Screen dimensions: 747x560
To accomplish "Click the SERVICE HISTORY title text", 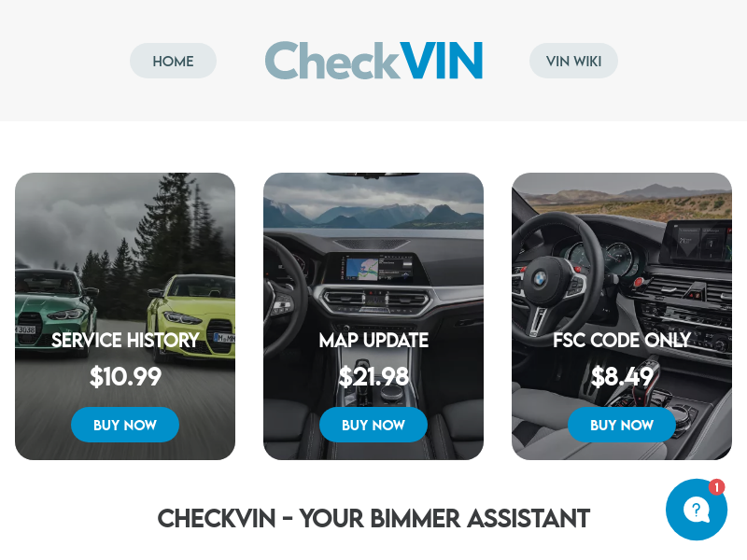I will click(125, 340).
